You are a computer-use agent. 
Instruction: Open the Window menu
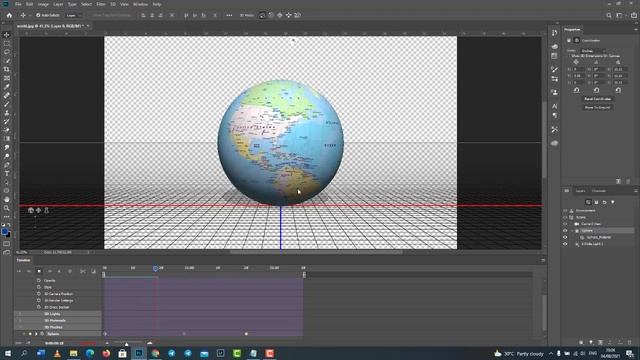point(140,4)
